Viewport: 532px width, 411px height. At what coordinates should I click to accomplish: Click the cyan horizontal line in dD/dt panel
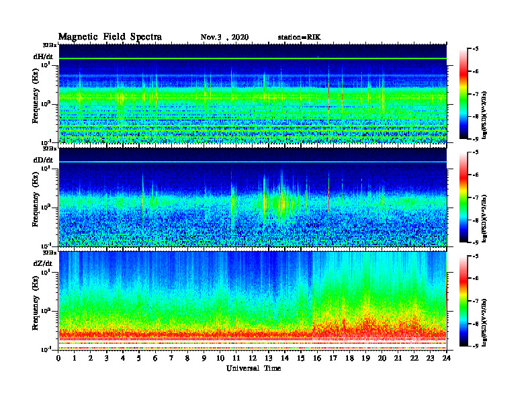[x=253, y=162]
